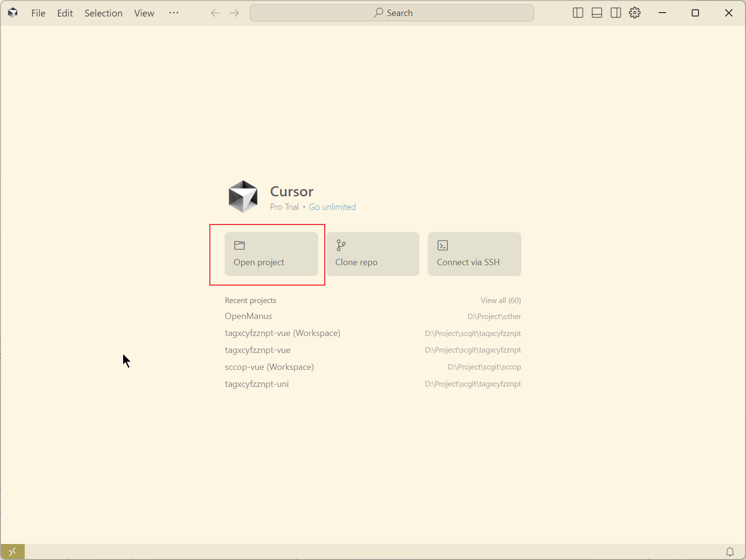
Task: Click the Search command bar
Action: click(392, 13)
